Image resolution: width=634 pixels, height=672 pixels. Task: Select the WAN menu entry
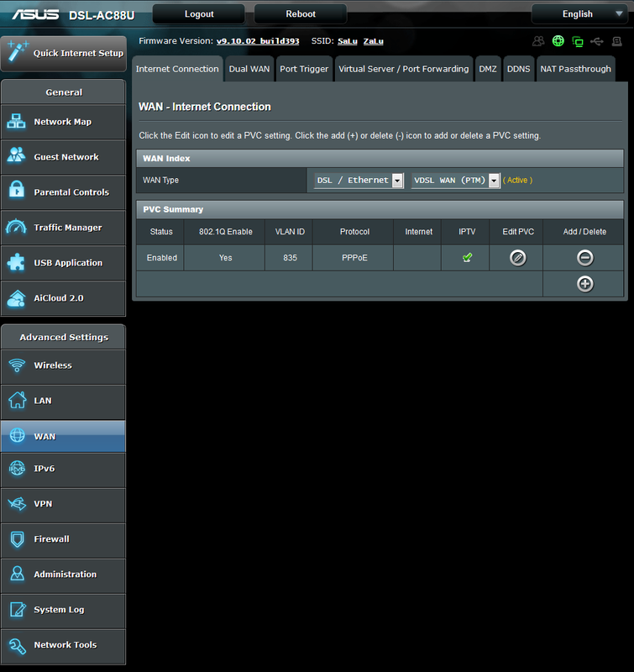coord(63,436)
